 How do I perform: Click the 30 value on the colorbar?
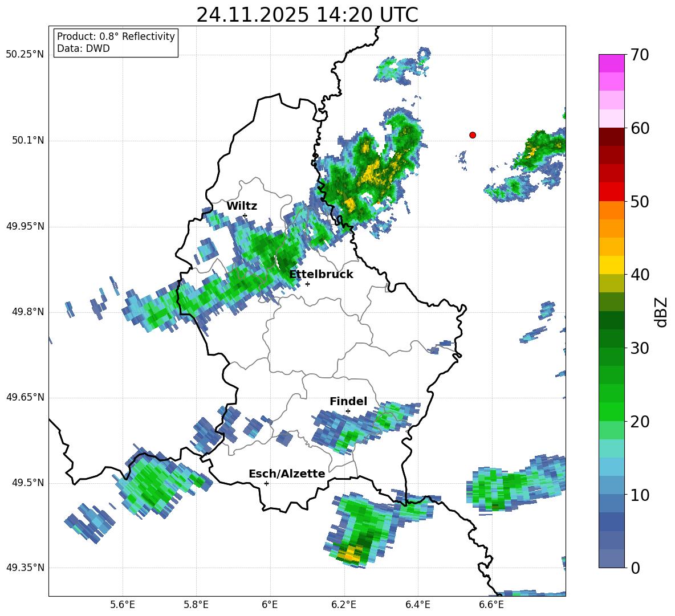coord(640,348)
